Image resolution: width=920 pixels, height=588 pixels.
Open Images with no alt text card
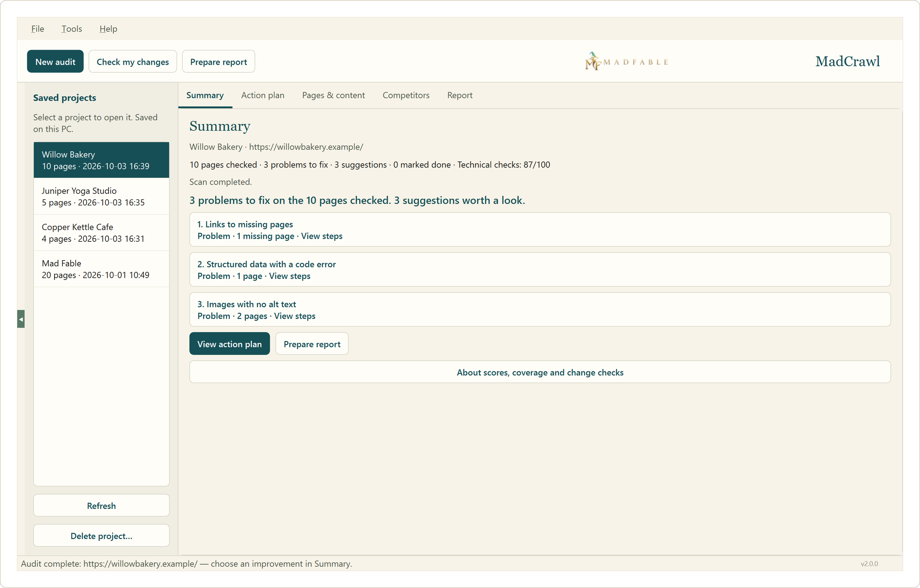[x=540, y=310]
